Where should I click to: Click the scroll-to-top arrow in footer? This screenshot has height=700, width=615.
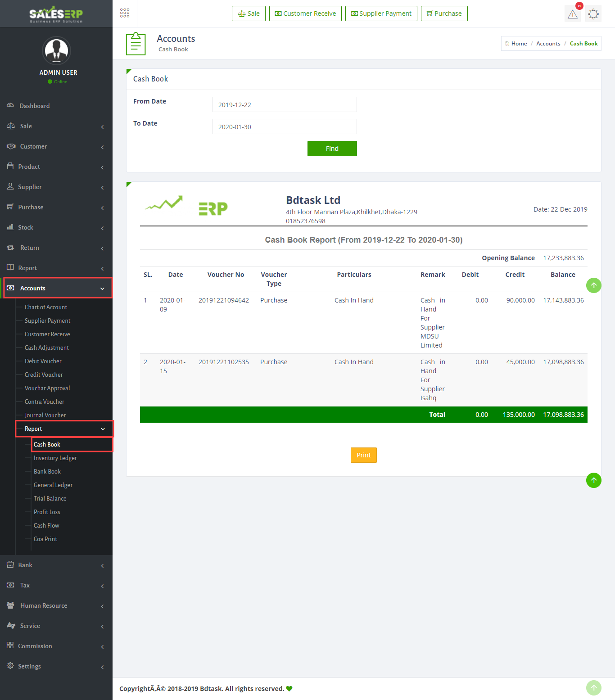click(x=593, y=688)
